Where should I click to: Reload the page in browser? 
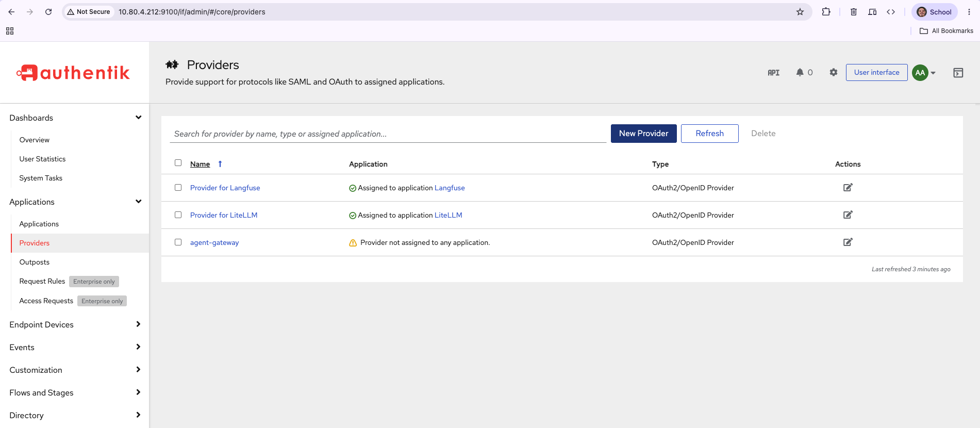(x=48, y=12)
